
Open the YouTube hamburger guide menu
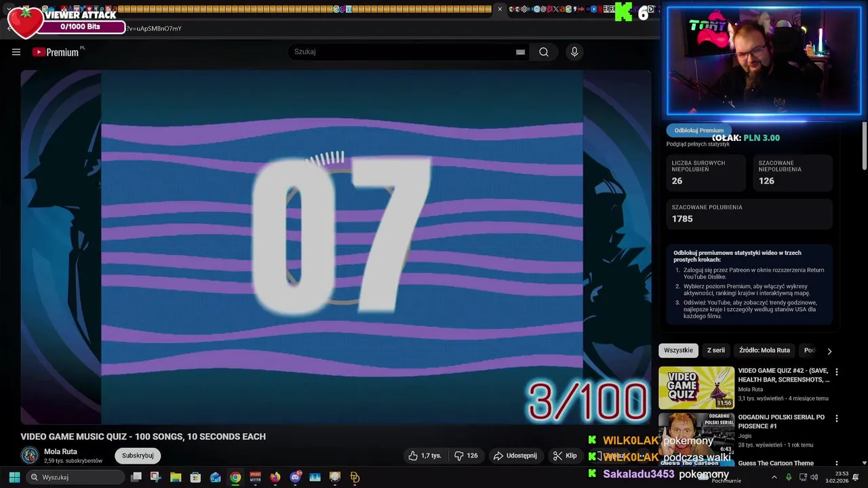(16, 52)
